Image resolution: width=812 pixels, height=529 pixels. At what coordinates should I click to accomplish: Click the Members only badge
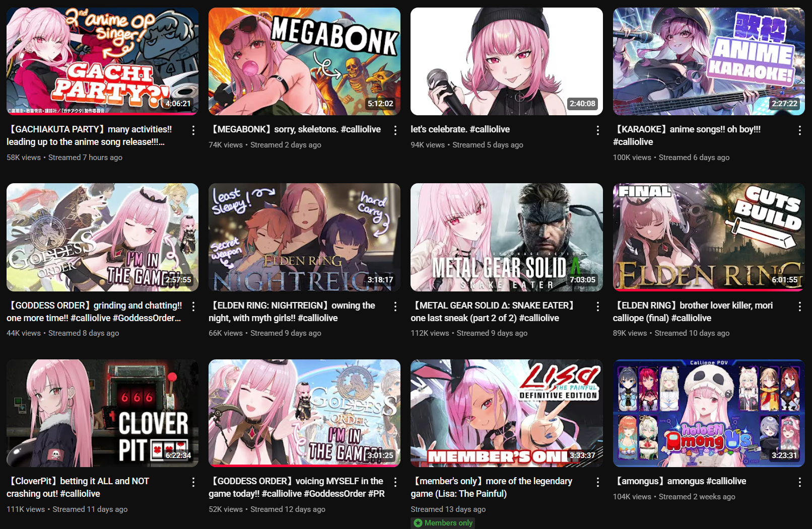click(443, 523)
